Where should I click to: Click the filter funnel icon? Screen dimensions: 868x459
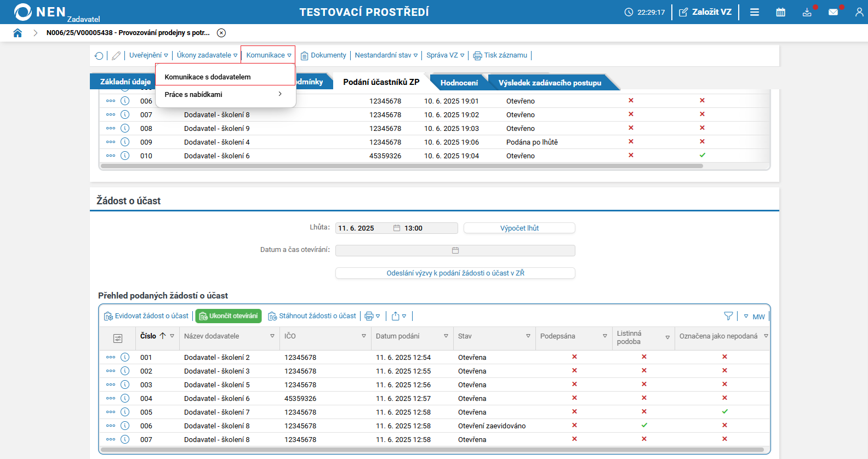tap(728, 316)
